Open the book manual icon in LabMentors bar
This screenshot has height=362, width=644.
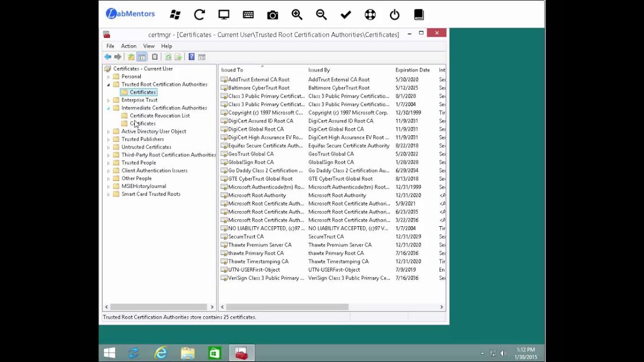(x=419, y=15)
